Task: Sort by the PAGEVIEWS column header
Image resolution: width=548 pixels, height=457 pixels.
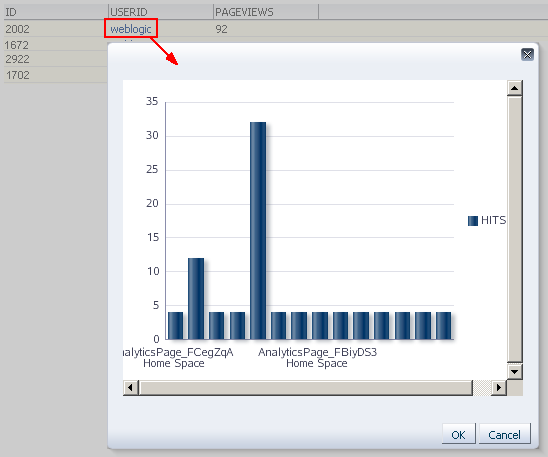Action: coord(266,12)
